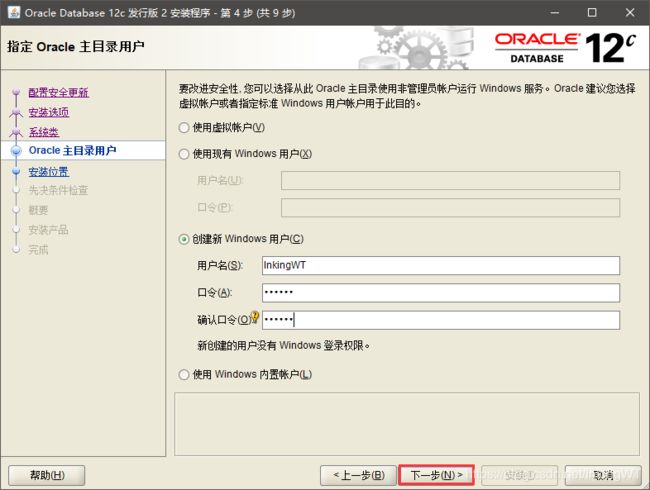
Task: Click the 概要 step in sidebar
Action: [x=38, y=210]
